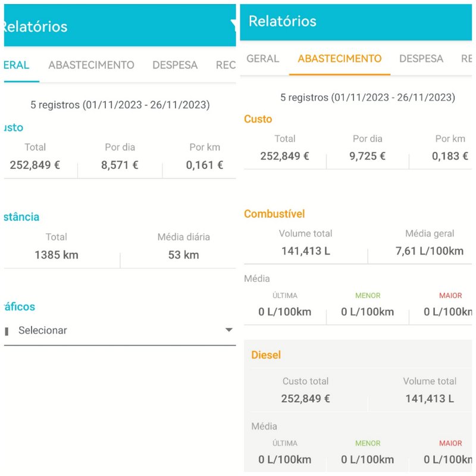Tap the green MENOR label under Combustível
Image resolution: width=476 pixels, height=476 pixels.
[x=368, y=296]
